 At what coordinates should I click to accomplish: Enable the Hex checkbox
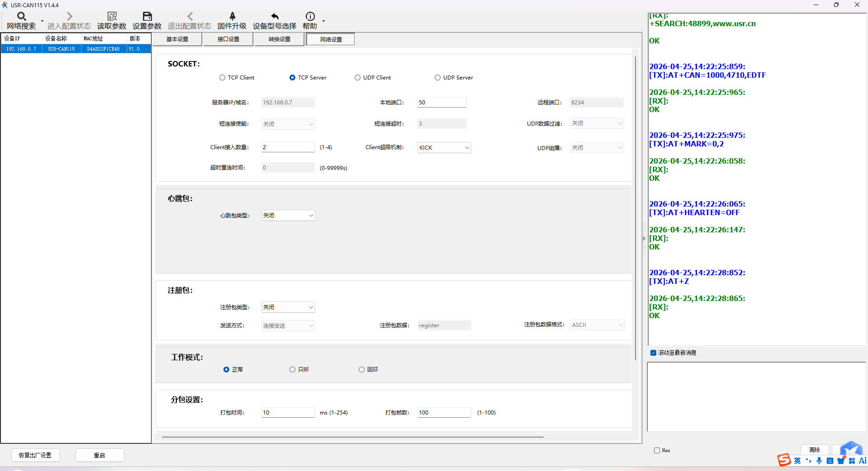point(657,450)
